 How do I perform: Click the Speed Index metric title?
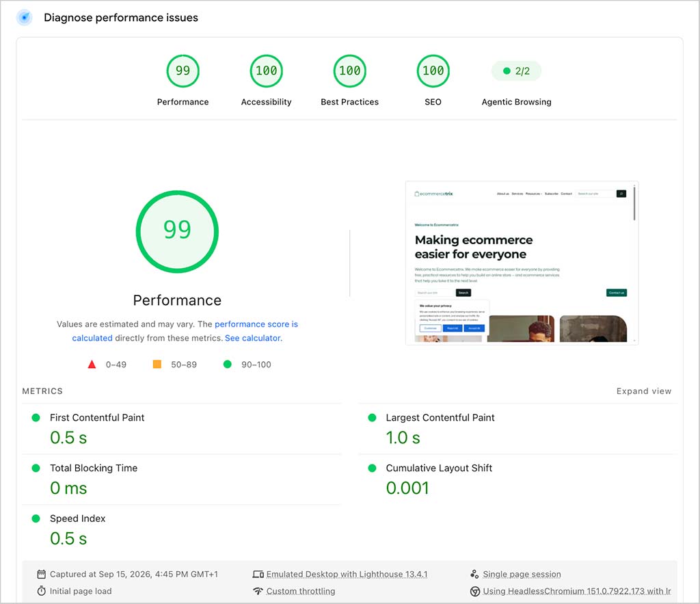coord(78,518)
